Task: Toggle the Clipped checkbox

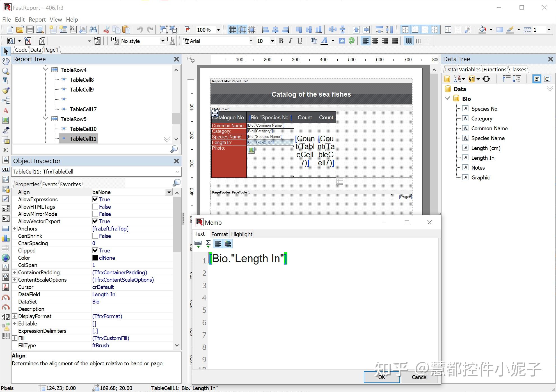Action: 95,250
